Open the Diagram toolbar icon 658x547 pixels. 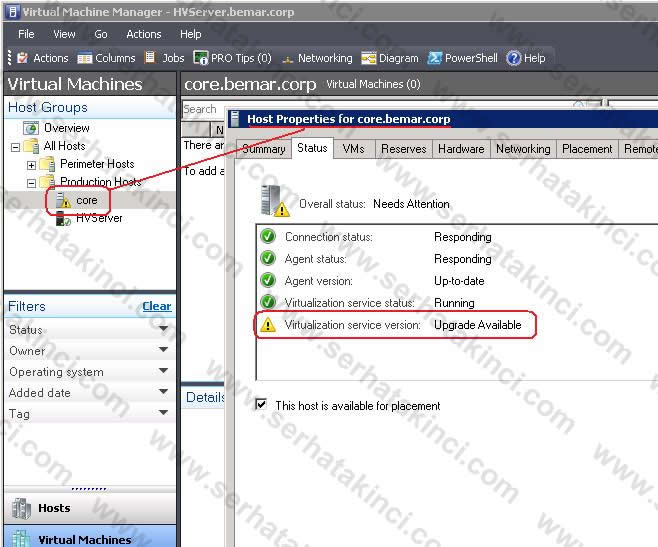pyautogui.click(x=369, y=58)
